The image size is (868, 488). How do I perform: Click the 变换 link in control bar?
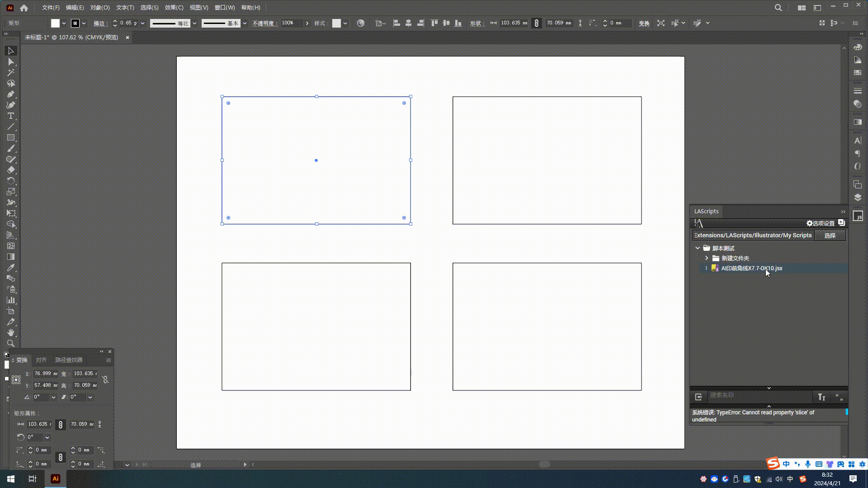(644, 23)
